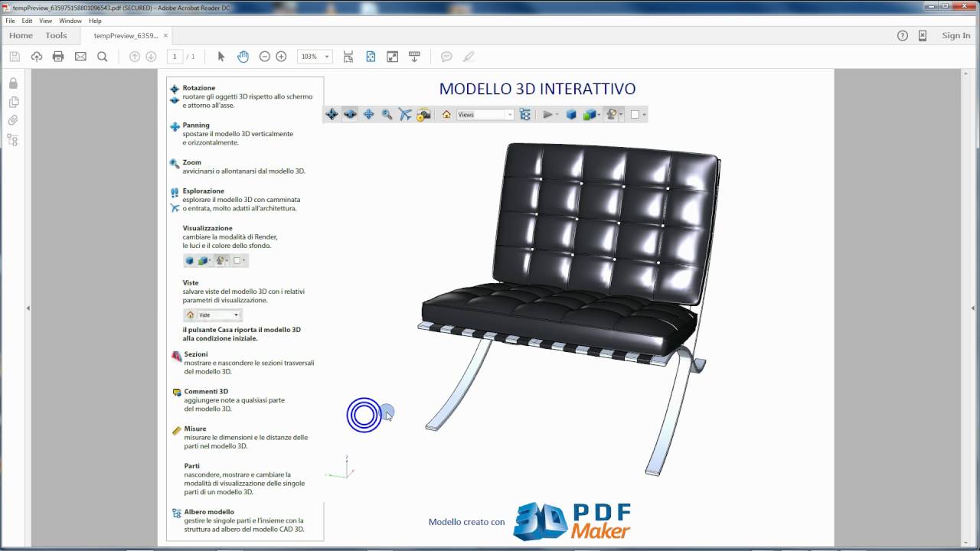Select the 3D Spin tool

tap(350, 115)
